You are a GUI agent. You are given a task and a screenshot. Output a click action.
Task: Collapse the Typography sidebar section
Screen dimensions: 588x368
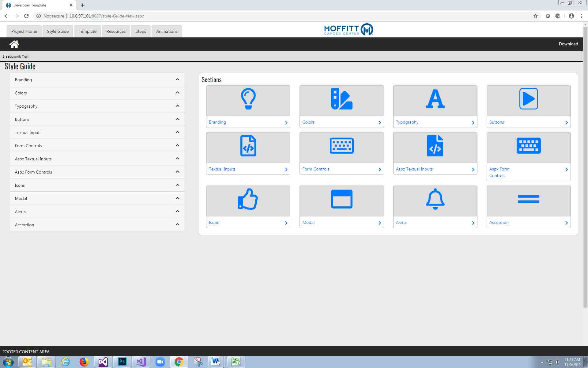point(177,106)
